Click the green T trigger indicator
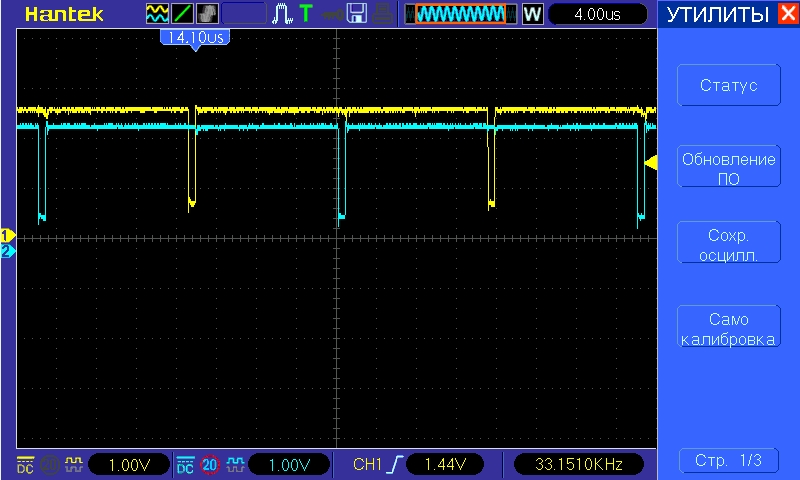The height and width of the screenshot is (480, 800). click(306, 14)
